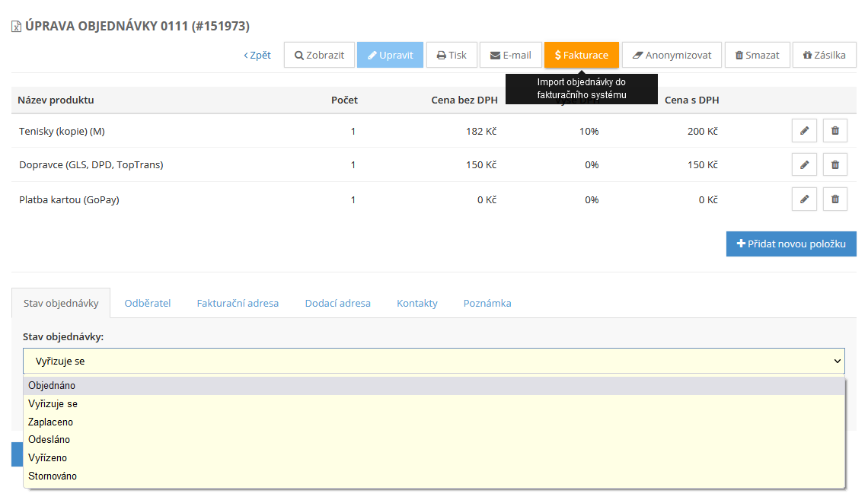The width and height of the screenshot is (868, 497).
Task: Delete Platba kartou (GoPay) row
Action: [834, 199]
